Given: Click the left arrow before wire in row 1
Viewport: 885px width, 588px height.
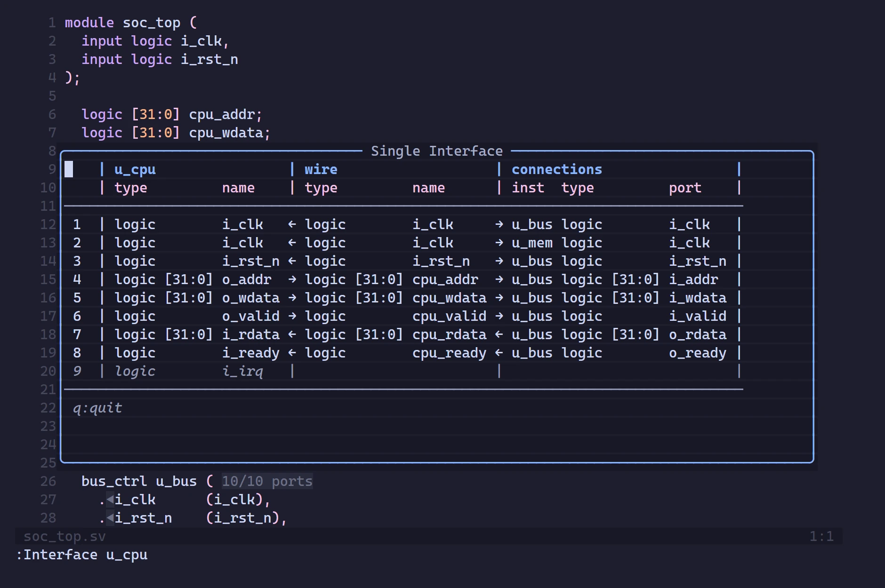Looking at the screenshot, I should pyautogui.click(x=292, y=224).
